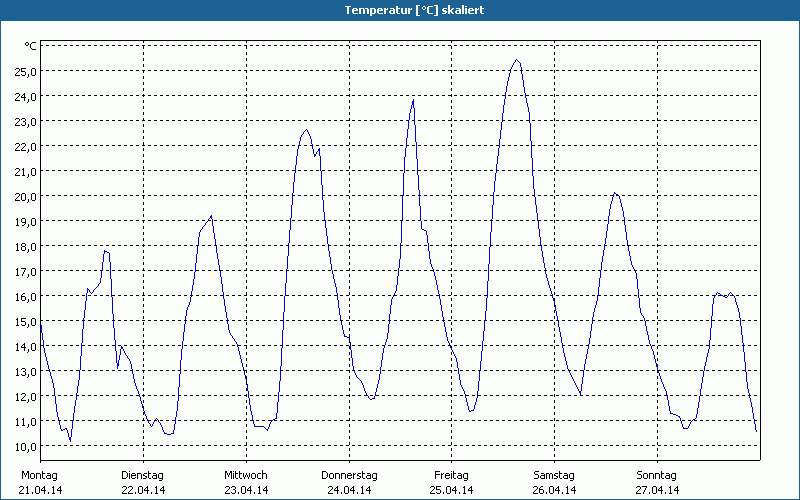
Task: Select the Dienstag day label
Action: pos(142,475)
